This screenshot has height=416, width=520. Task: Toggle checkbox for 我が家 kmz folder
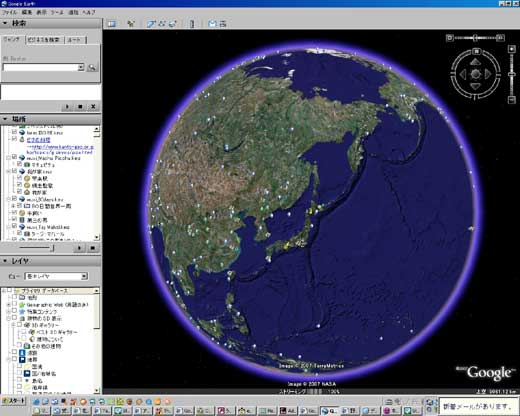point(14,171)
